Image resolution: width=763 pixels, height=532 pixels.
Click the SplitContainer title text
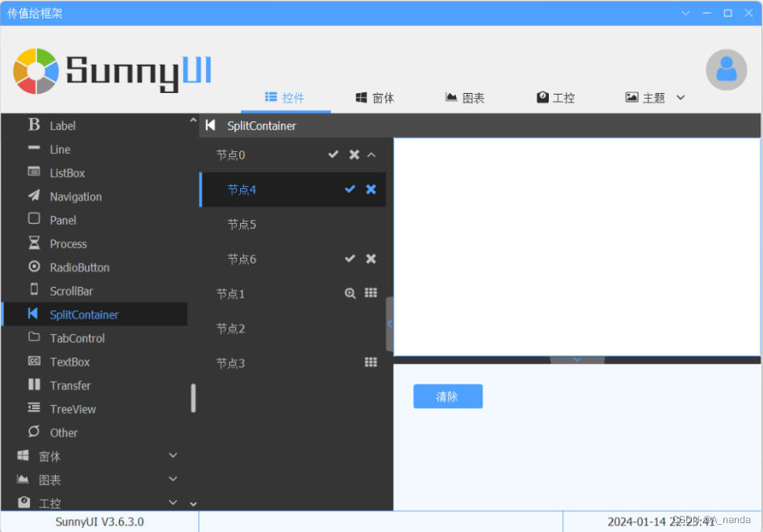click(x=261, y=126)
